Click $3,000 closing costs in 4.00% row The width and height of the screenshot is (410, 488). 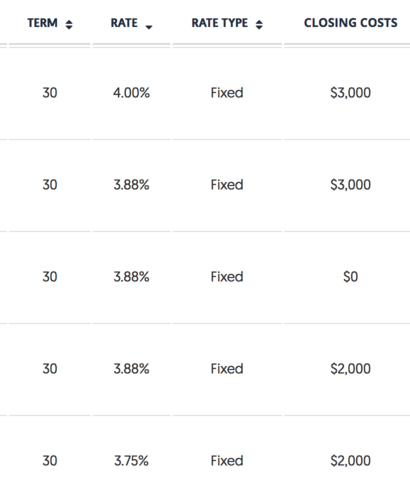click(351, 93)
